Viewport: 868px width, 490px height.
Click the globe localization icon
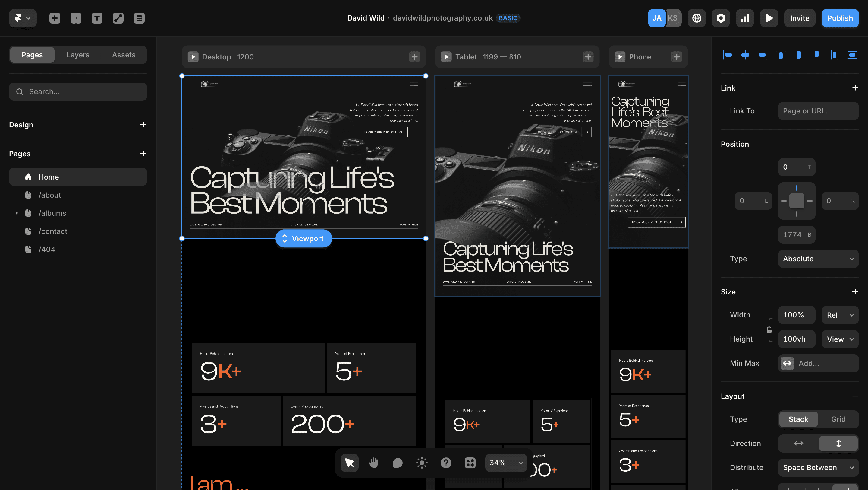tap(697, 18)
